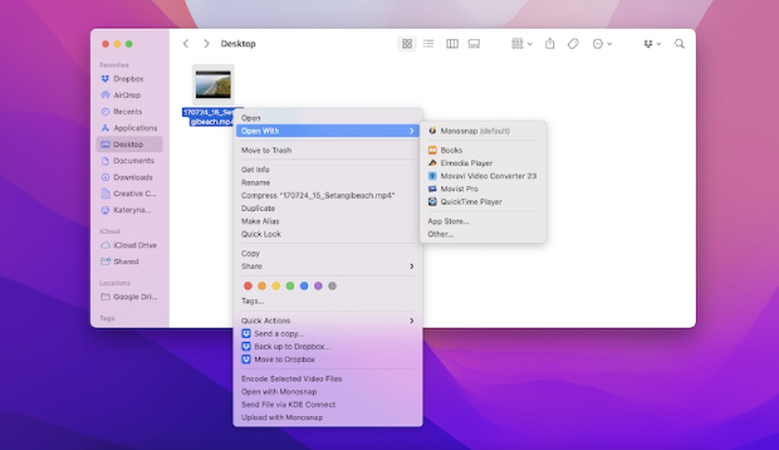Click App Store… in Open With submenu
Image resolution: width=779 pixels, height=450 pixels.
coord(448,221)
